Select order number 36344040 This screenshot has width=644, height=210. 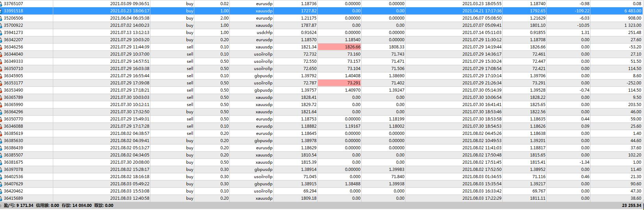13,54
